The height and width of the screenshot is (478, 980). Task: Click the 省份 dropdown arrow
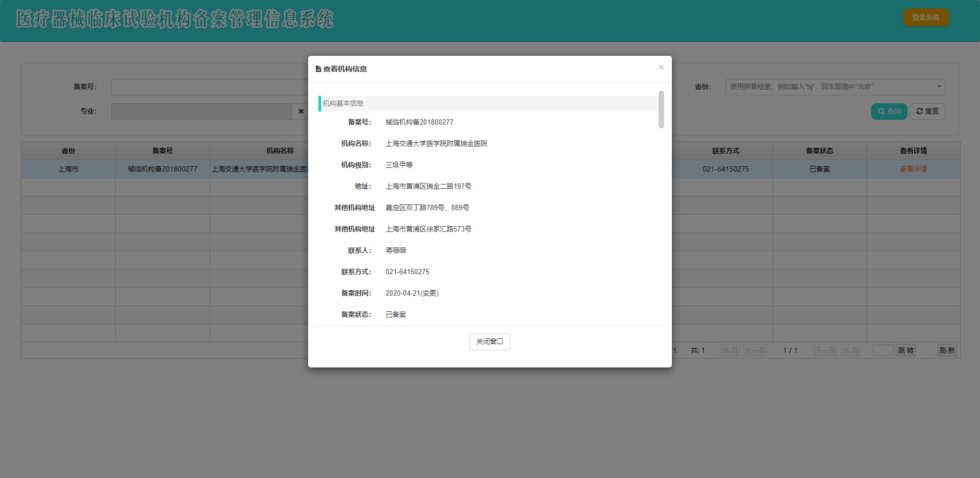pyautogui.click(x=939, y=87)
